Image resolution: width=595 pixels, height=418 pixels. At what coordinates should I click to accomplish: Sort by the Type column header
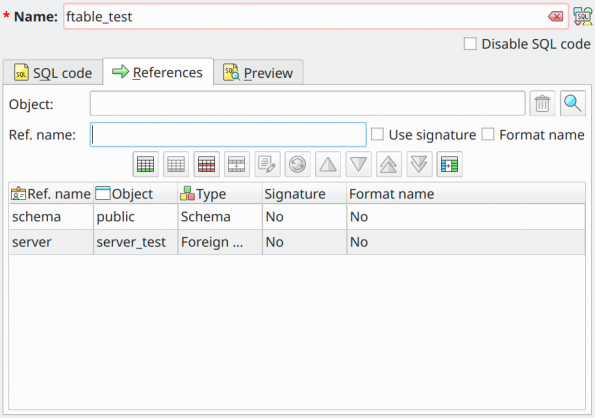click(220, 194)
